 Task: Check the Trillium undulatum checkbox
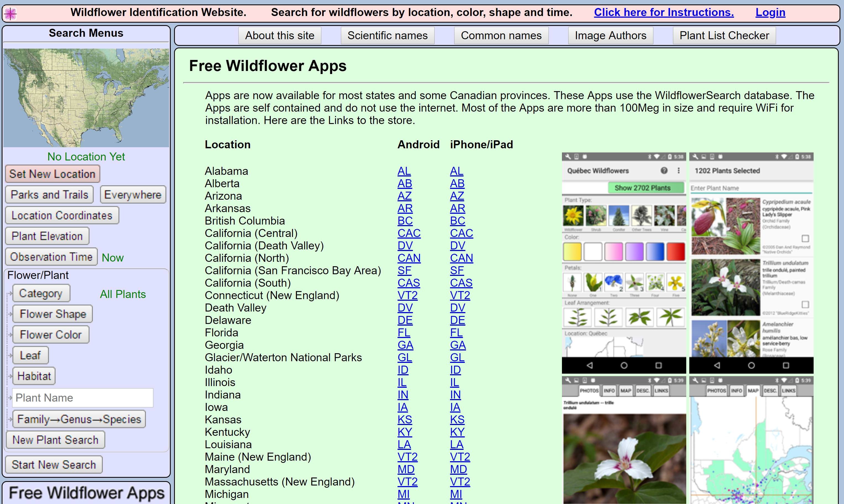(805, 305)
